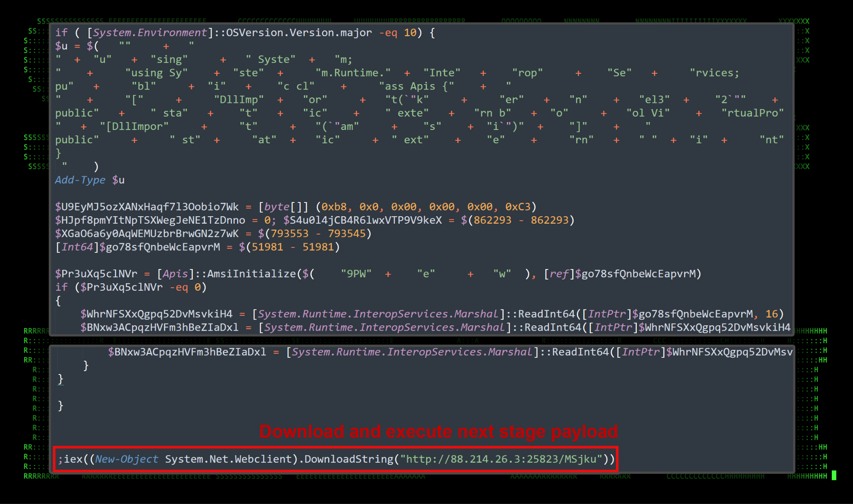Select the New-Object keyword in last line

[127, 459]
